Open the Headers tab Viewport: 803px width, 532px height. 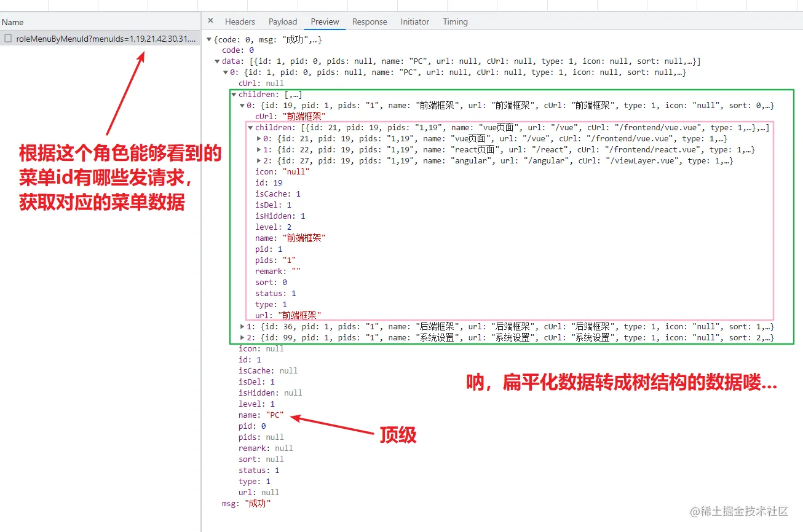[240, 22]
